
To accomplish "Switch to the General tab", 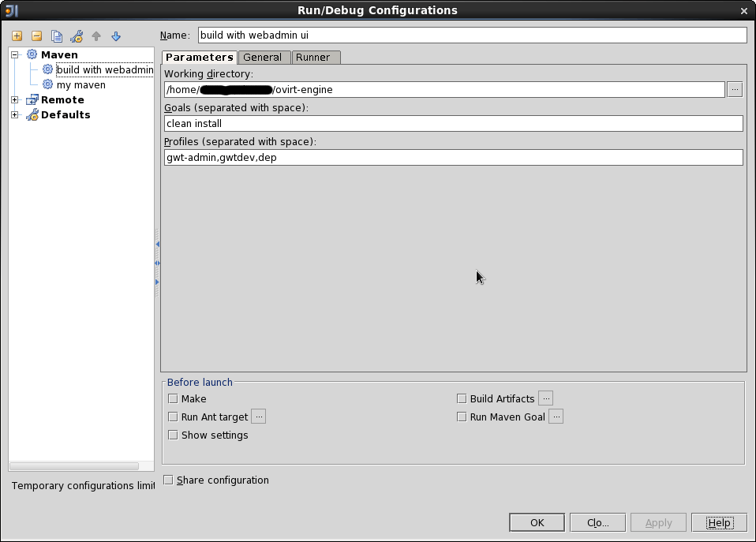I will click(x=263, y=58).
